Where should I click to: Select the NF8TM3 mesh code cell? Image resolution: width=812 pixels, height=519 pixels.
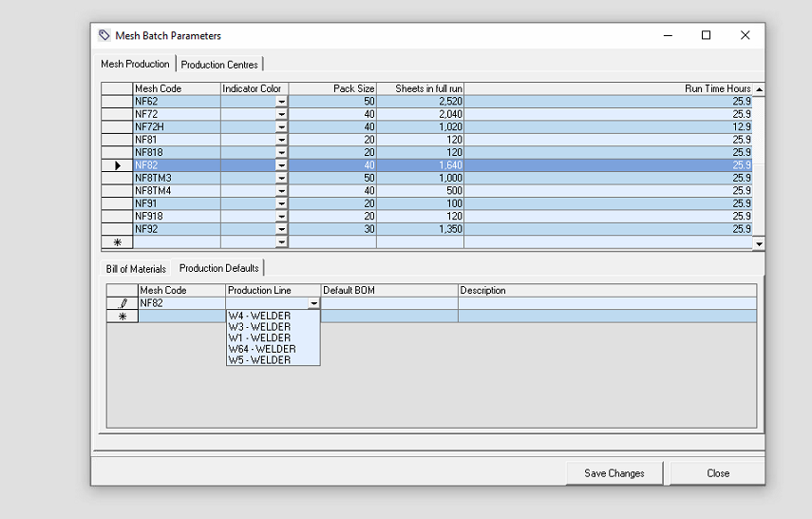pos(177,178)
